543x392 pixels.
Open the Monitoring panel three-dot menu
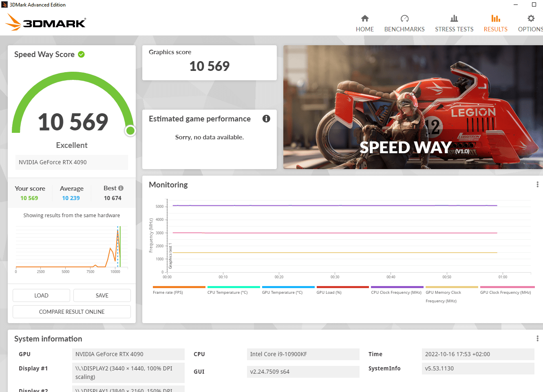pos(537,185)
